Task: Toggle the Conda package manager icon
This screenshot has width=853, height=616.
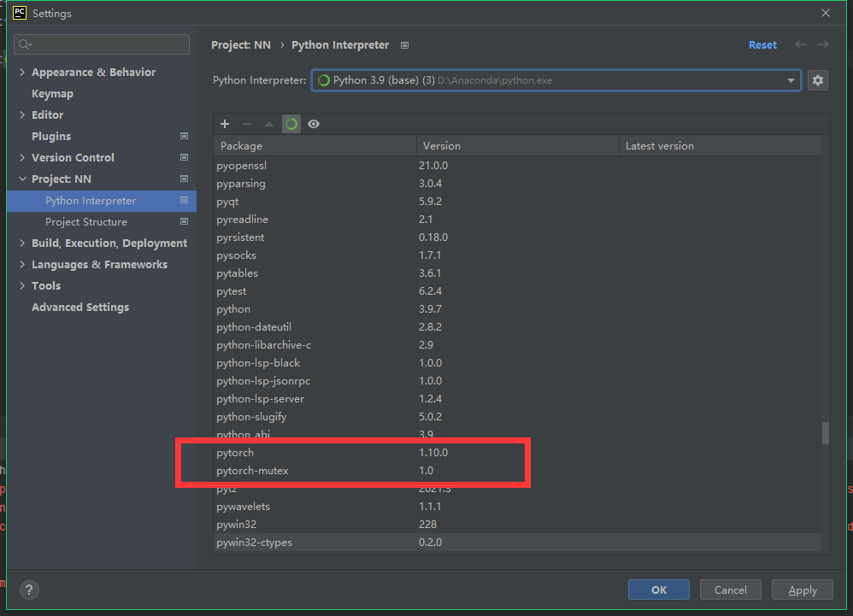Action: pos(291,124)
